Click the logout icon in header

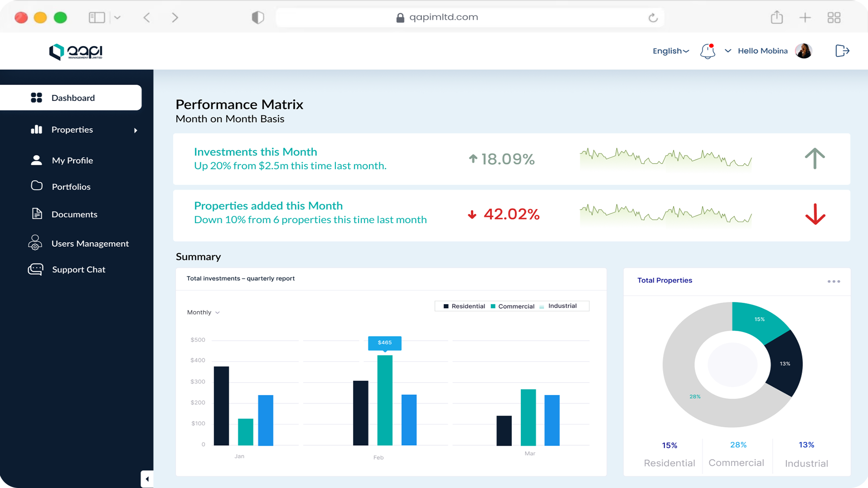[x=842, y=51]
